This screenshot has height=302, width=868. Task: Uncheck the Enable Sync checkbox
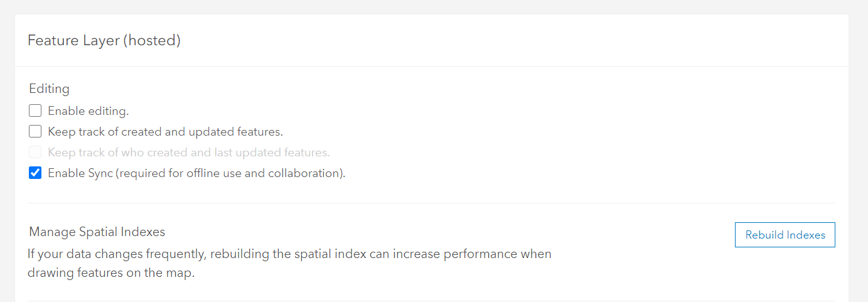(35, 173)
